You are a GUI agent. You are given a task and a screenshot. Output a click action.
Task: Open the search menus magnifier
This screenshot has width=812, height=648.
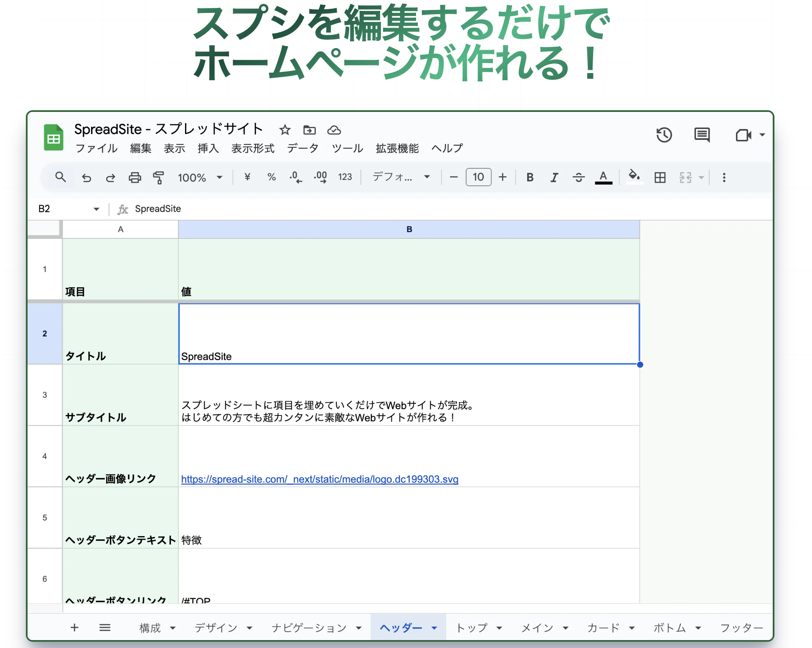tap(61, 177)
